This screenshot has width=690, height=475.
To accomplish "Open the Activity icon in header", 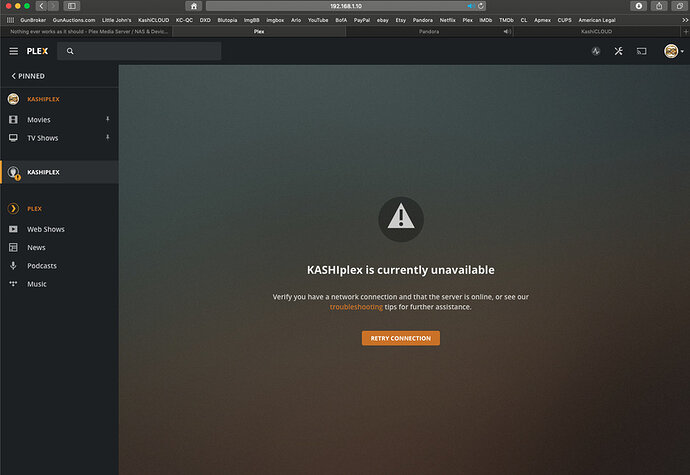I will pos(596,51).
